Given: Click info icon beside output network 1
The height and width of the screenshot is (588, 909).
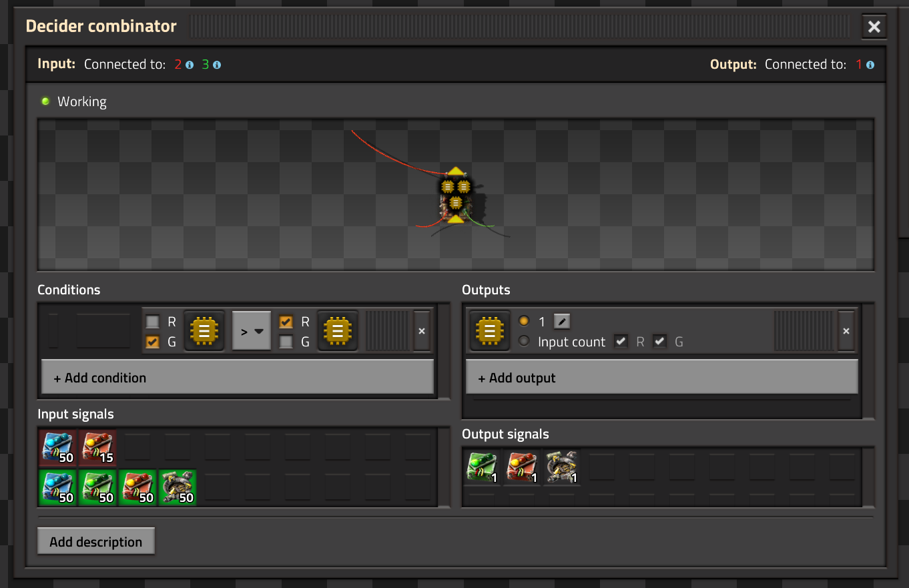Looking at the screenshot, I should click(x=870, y=65).
